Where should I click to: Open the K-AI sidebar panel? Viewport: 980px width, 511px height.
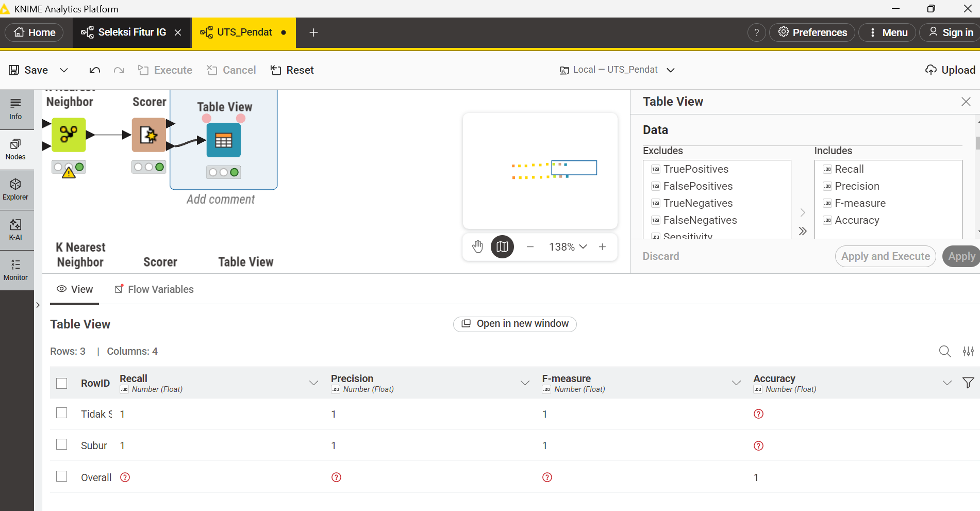[x=15, y=230]
